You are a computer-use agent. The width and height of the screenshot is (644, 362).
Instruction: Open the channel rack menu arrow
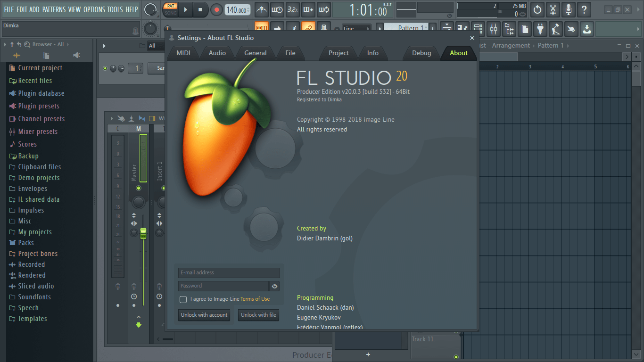pos(104,46)
